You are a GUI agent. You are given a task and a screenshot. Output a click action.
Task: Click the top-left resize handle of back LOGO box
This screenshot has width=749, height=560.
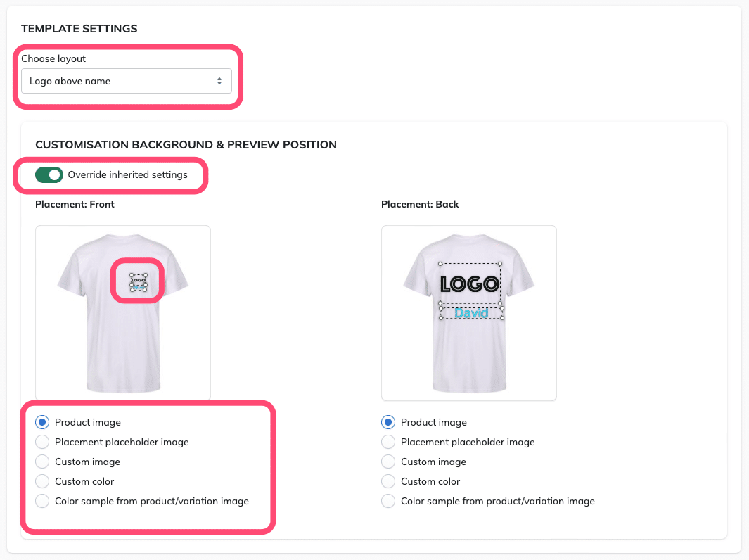click(x=440, y=264)
